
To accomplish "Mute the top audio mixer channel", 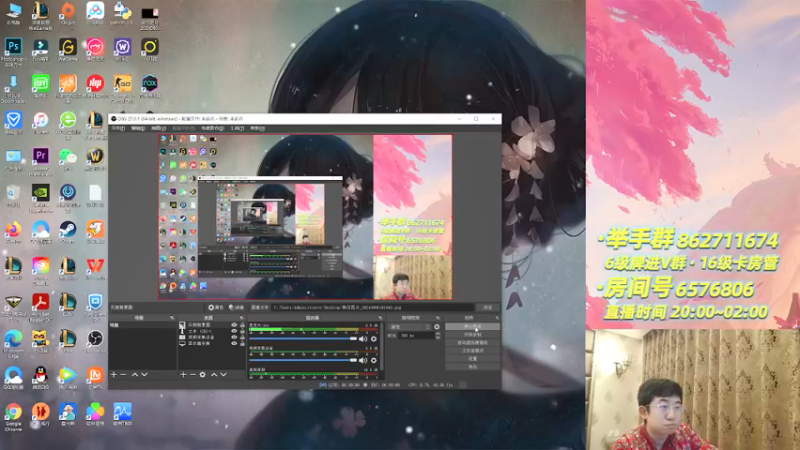I will coord(363,339).
